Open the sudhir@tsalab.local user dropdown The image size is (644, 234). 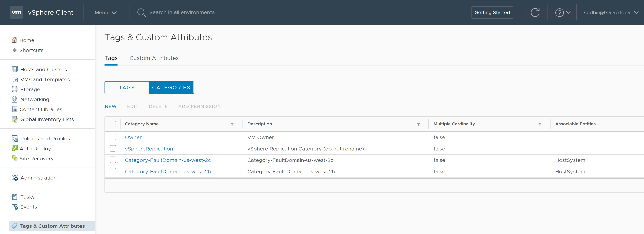[611, 12]
